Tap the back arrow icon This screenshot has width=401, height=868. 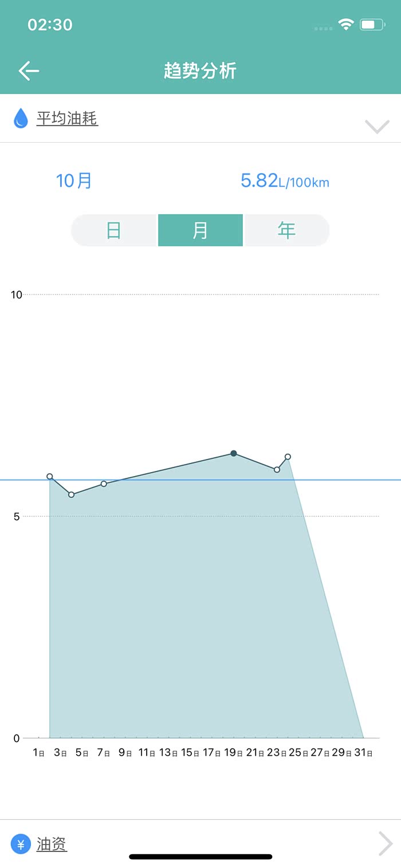29,71
